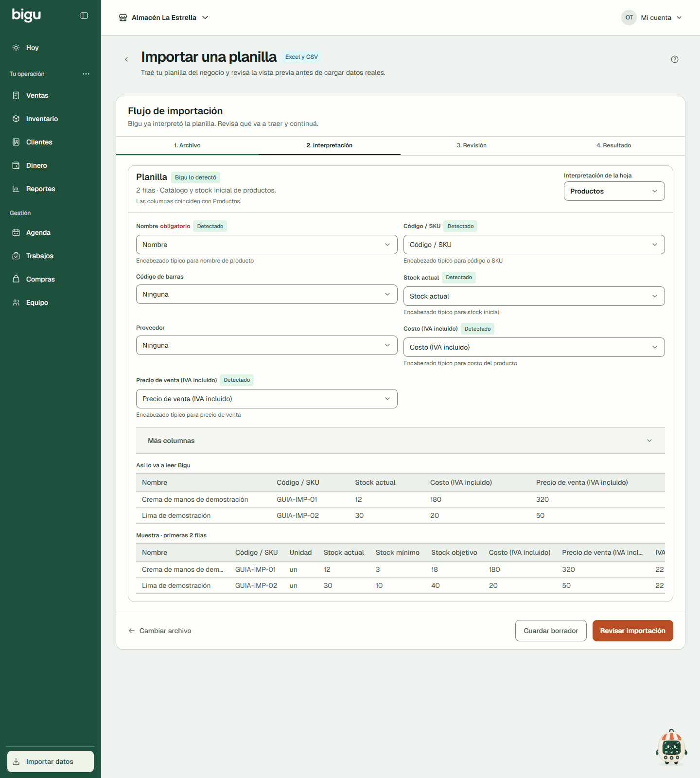This screenshot has width=700, height=778.
Task: Click the Compras bag icon
Action: coord(16,279)
